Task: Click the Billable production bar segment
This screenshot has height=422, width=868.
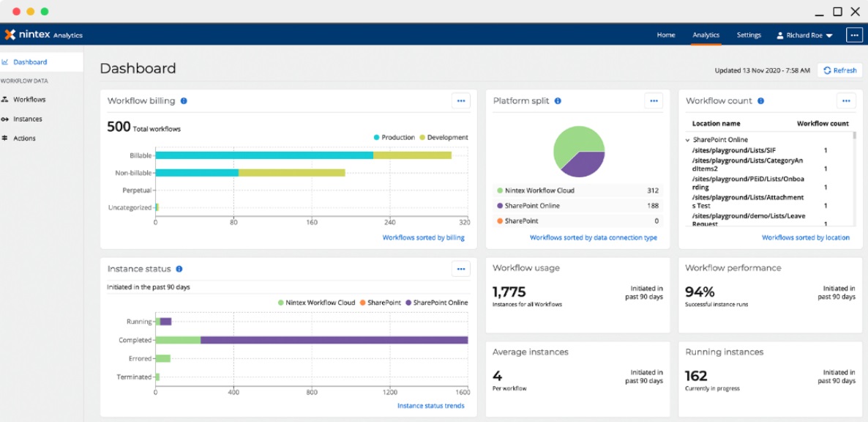Action: (x=264, y=155)
